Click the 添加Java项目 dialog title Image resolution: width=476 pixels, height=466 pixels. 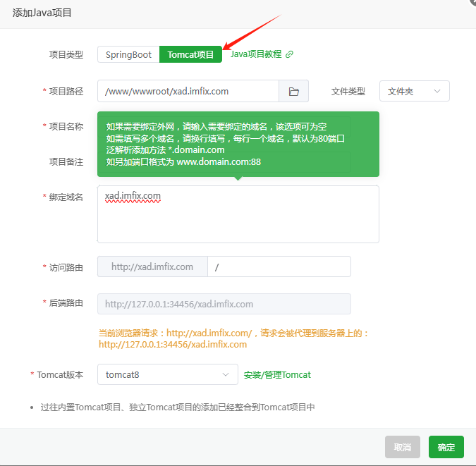(42, 13)
